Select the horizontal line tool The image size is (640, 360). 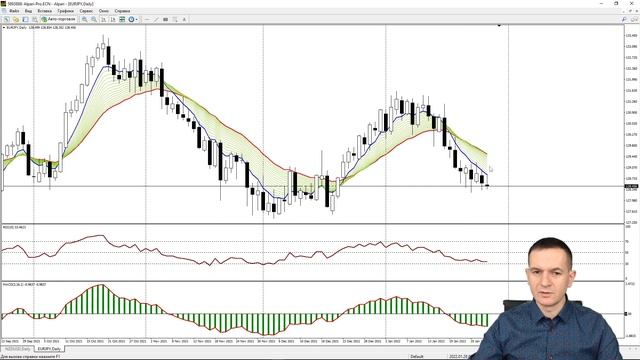click(x=147, y=19)
